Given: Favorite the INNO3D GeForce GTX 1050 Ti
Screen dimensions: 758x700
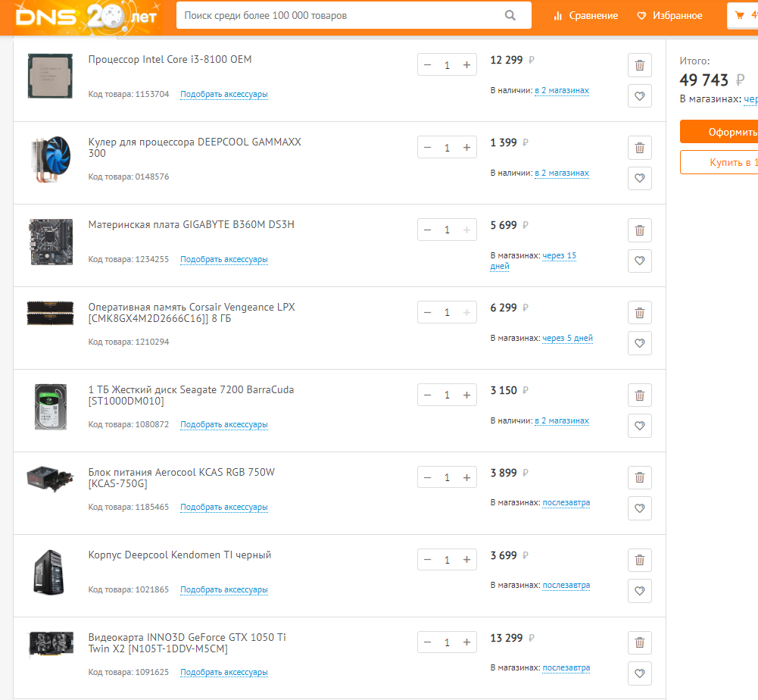Looking at the screenshot, I should tap(640, 673).
